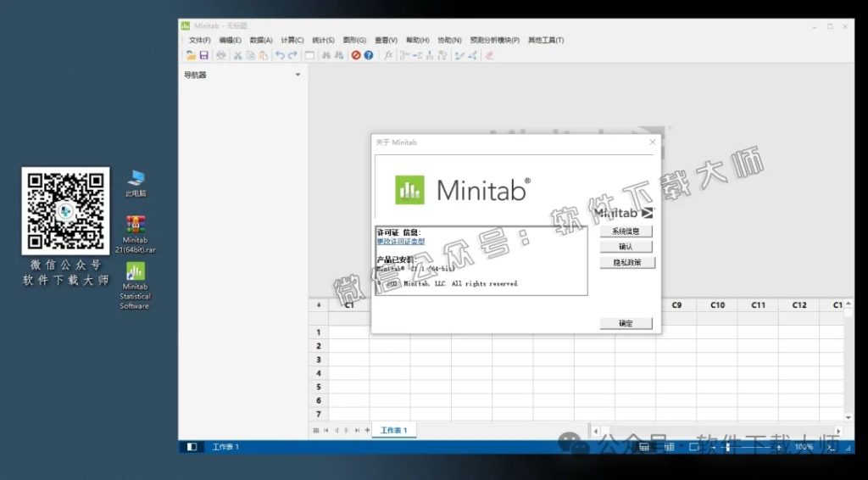Viewport: 868px width, 480px height.
Task: Click the Redo arrow icon
Action: (x=292, y=55)
